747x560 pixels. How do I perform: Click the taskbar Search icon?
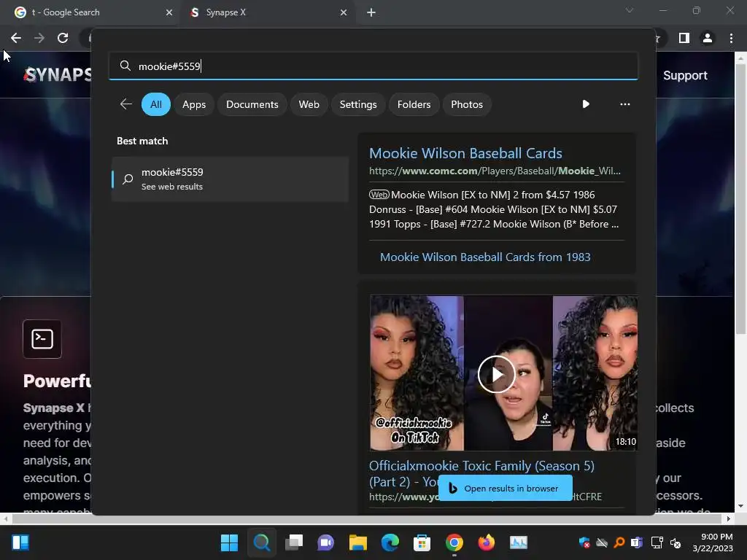pyautogui.click(x=262, y=542)
